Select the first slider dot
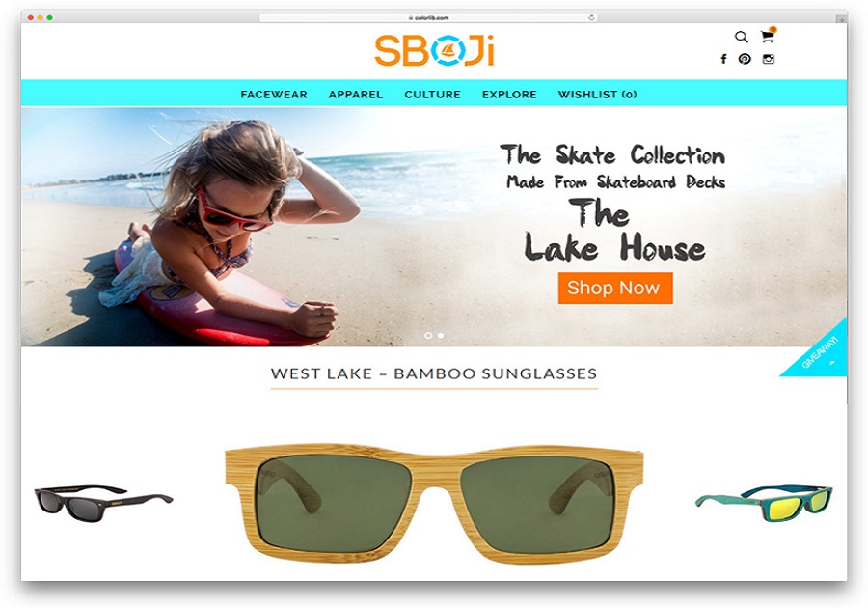 point(428,336)
